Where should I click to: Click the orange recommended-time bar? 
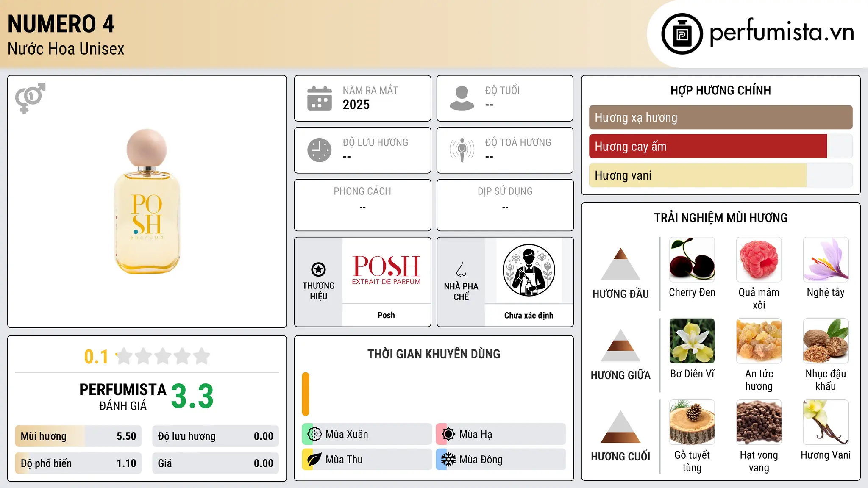coord(306,394)
